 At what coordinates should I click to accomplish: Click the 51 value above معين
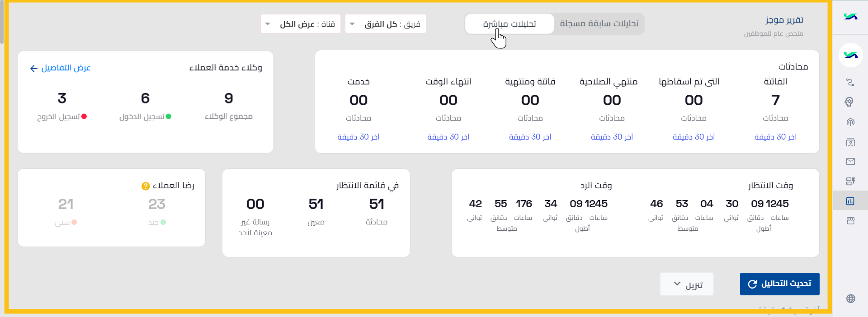(316, 204)
